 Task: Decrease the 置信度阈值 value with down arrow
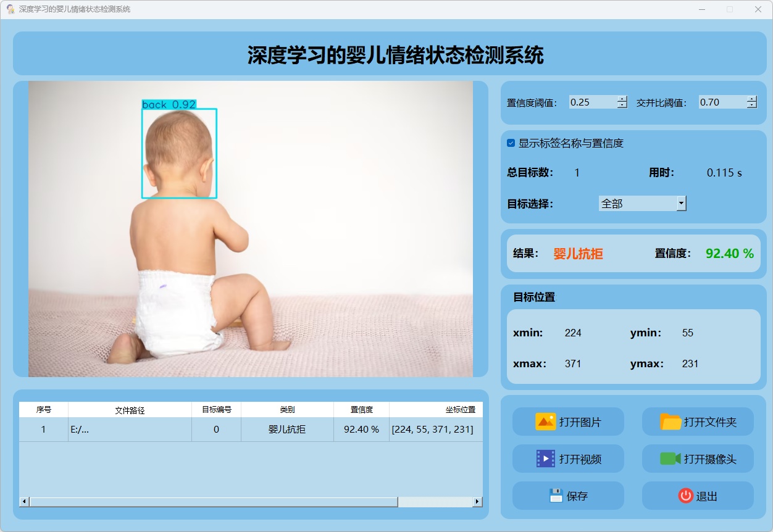coord(622,106)
